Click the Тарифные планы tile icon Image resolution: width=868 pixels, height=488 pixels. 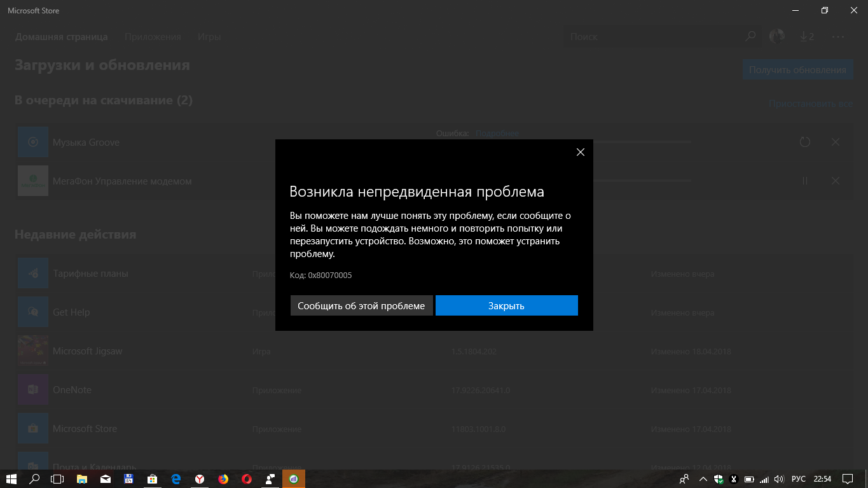33,274
